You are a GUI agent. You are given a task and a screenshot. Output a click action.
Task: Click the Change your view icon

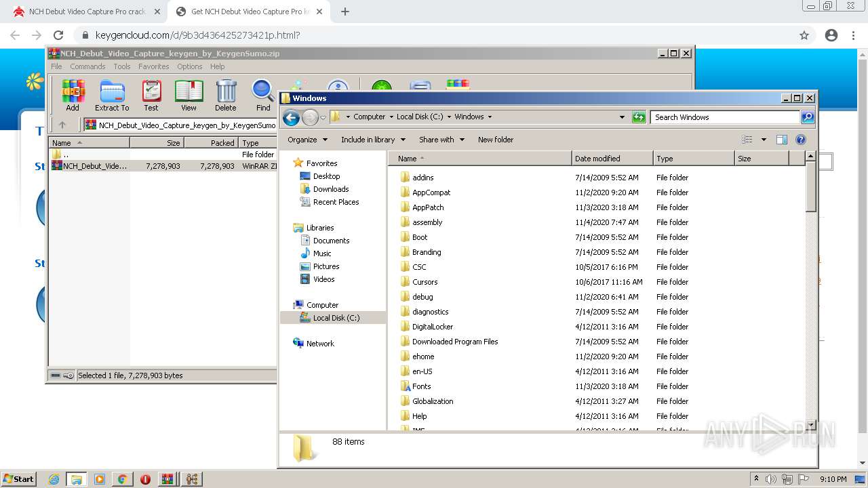point(747,140)
